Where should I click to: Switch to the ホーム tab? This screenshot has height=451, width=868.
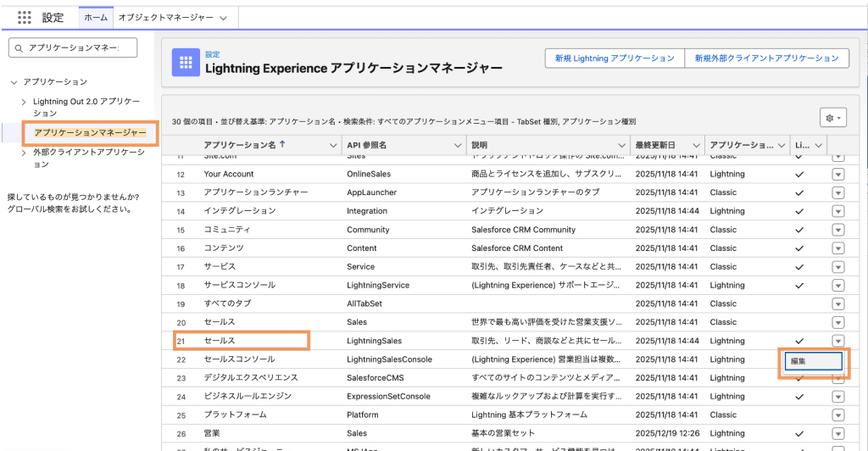click(x=96, y=17)
